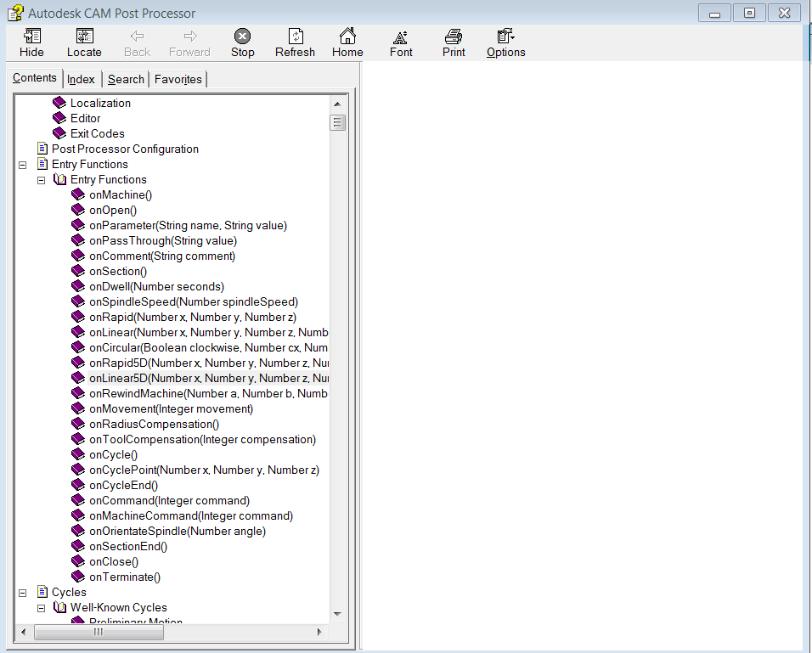This screenshot has height=653, width=812.
Task: Click the Back navigation arrow
Action: pos(136,41)
